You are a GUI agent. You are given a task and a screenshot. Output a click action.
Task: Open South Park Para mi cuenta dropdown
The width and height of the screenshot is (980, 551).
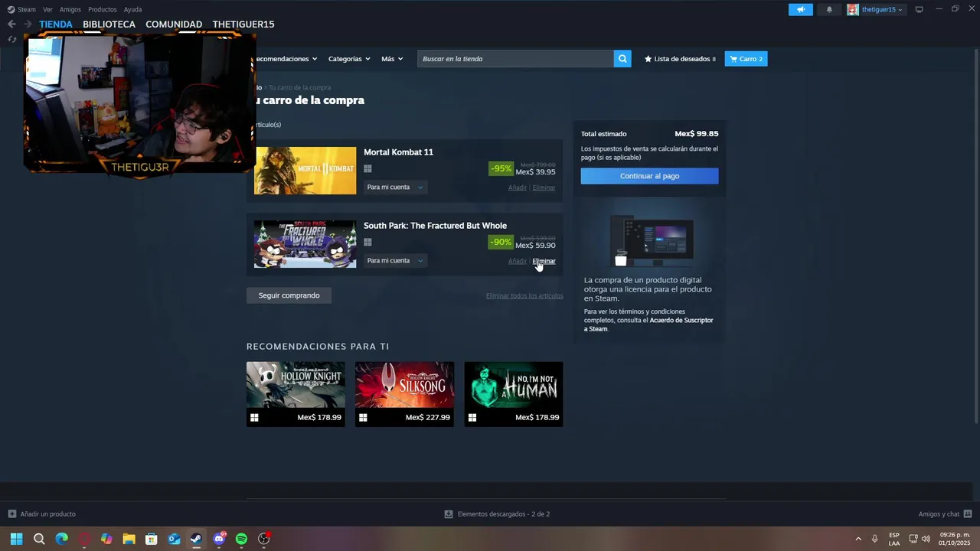point(394,260)
